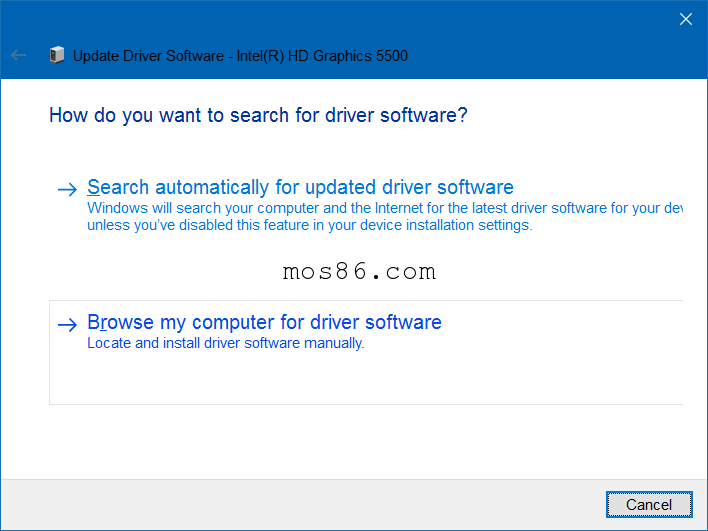Choose Search automatically for updated driver software
This screenshot has width=708, height=531.
pos(300,187)
